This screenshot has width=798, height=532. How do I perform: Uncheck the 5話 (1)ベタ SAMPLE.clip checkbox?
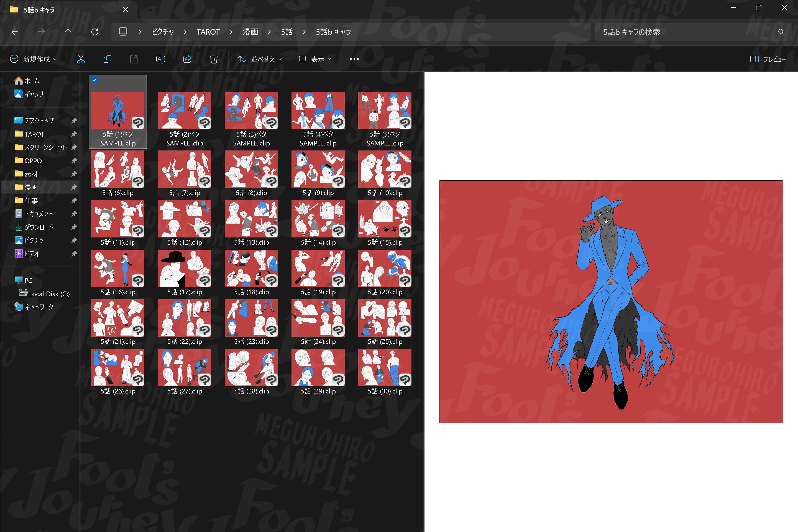click(95, 80)
